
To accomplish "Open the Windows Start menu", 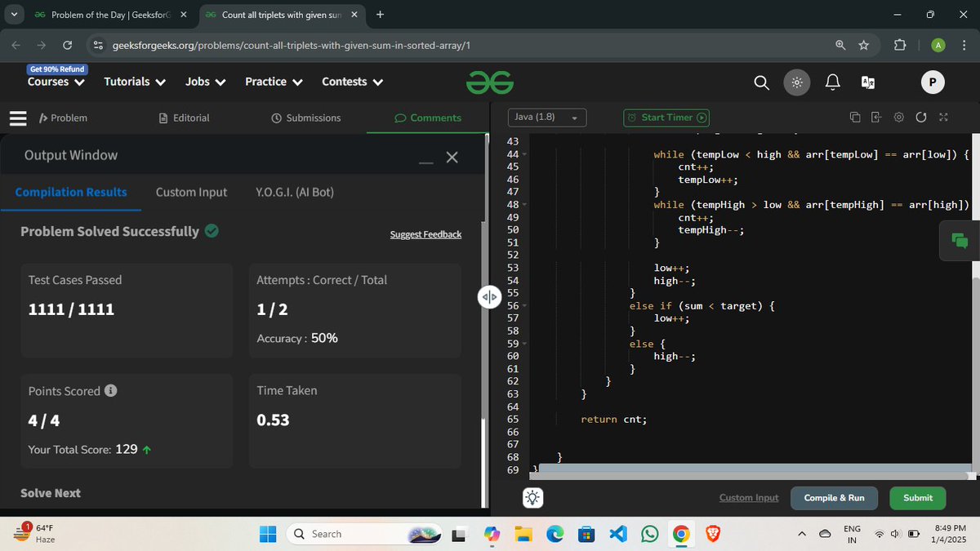I will click(x=268, y=534).
